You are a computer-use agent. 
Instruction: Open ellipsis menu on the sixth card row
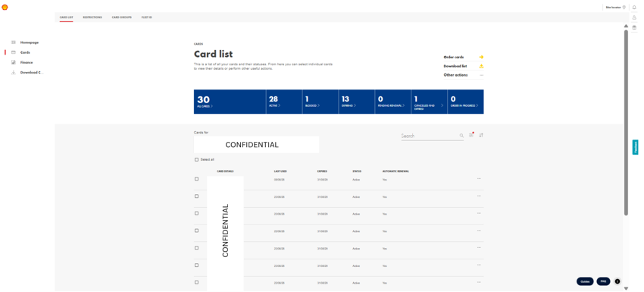point(479,265)
